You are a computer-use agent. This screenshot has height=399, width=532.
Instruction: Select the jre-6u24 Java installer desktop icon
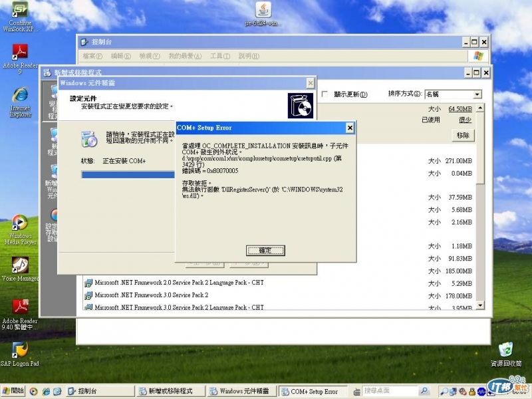coord(263,14)
